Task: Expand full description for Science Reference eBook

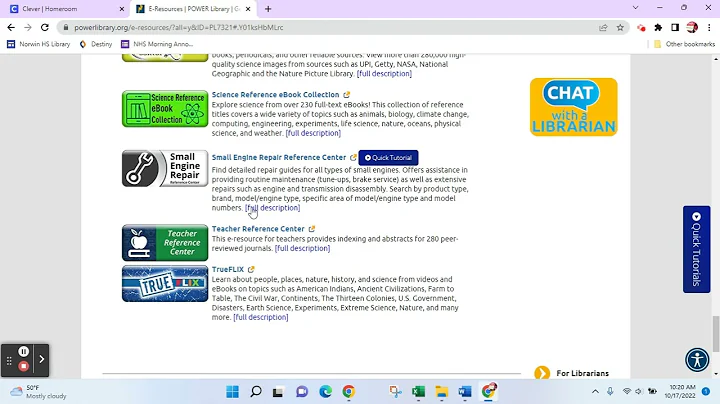Action: point(313,133)
